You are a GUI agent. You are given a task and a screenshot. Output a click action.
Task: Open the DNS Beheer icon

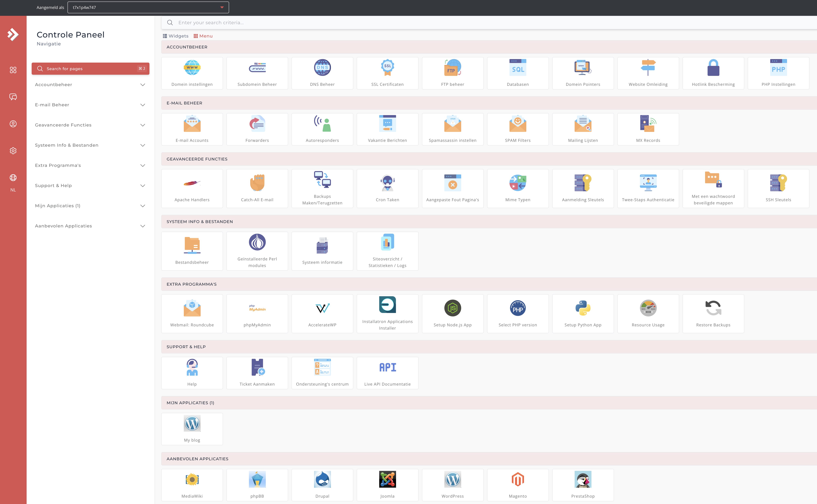point(322,68)
